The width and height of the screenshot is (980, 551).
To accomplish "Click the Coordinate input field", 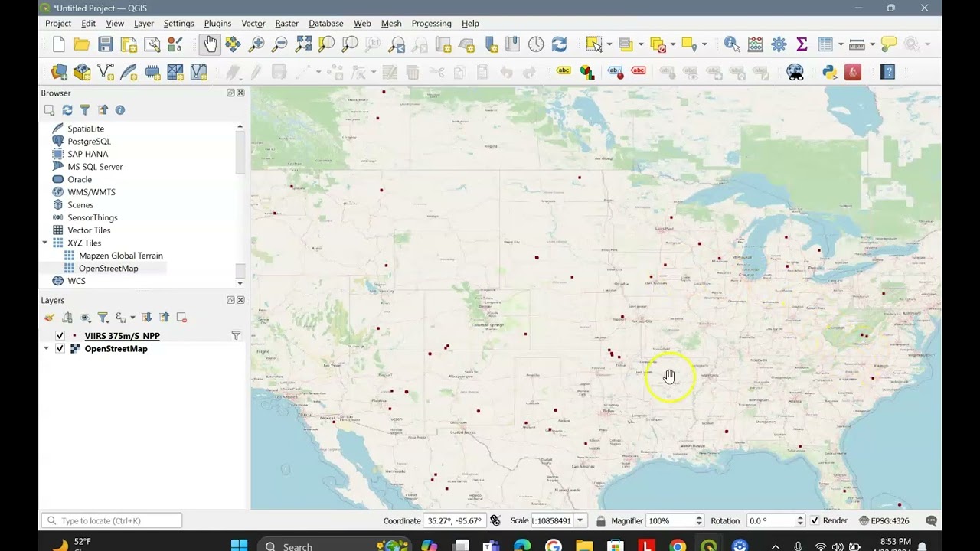I will (x=453, y=520).
